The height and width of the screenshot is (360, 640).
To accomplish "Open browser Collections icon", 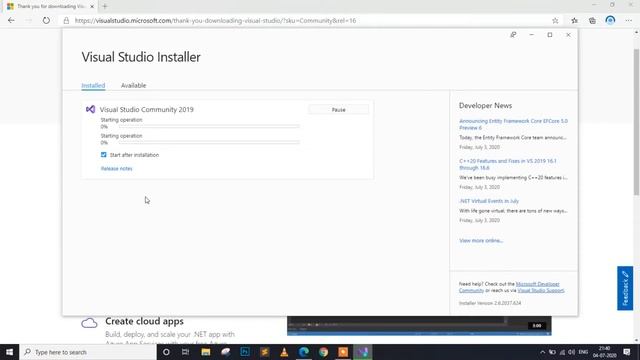I will click(x=592, y=20).
